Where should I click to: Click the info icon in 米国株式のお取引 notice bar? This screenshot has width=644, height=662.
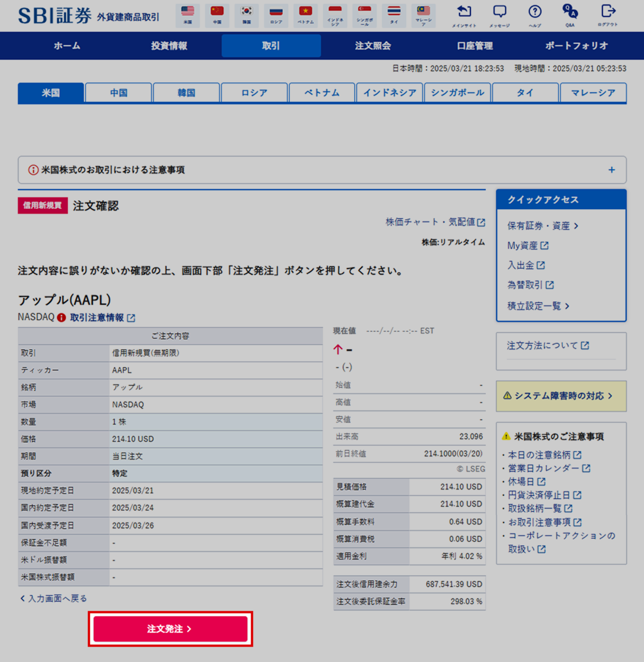coord(33,170)
